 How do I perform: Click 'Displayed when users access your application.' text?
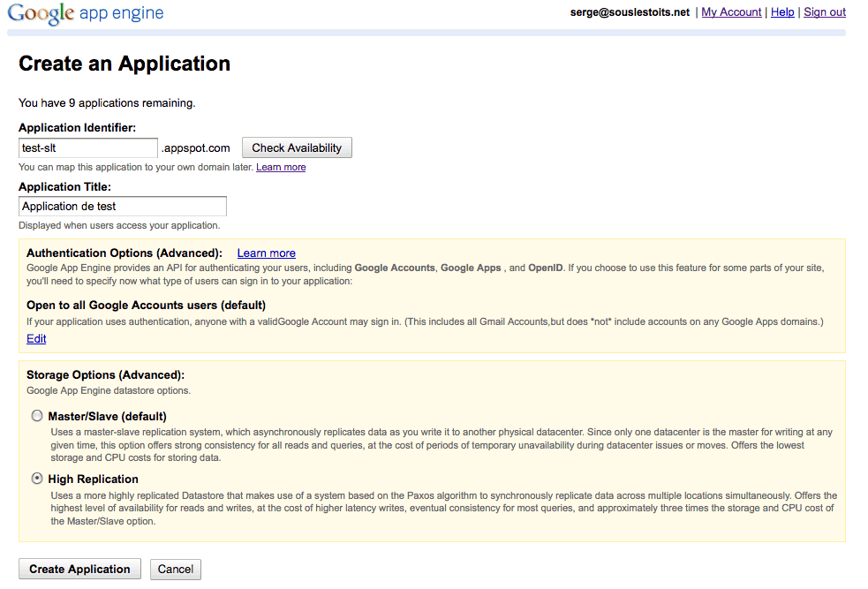[119, 225]
